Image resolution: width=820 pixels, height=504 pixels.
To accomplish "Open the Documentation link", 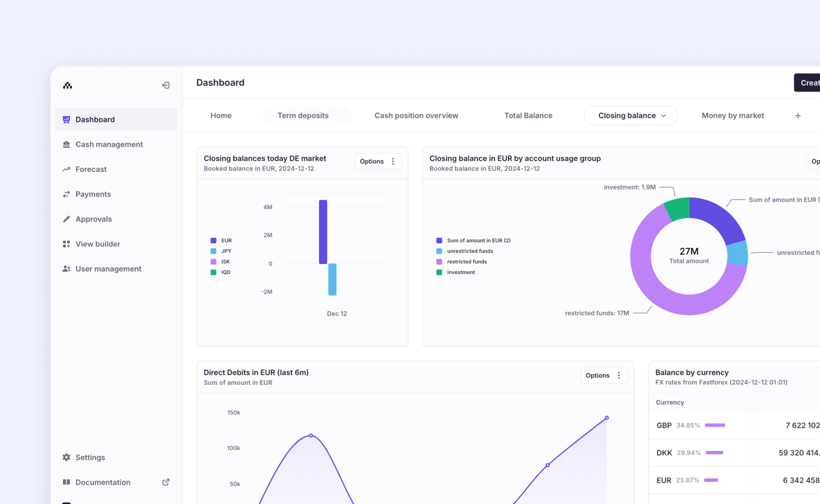I will [x=116, y=482].
